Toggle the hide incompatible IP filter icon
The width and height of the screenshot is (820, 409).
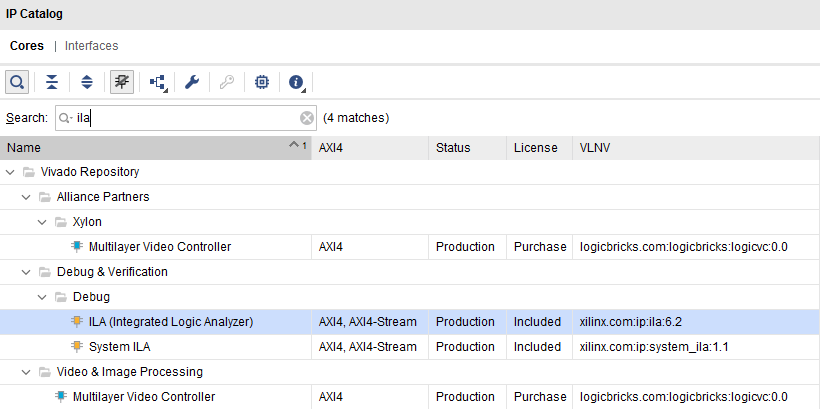point(122,82)
